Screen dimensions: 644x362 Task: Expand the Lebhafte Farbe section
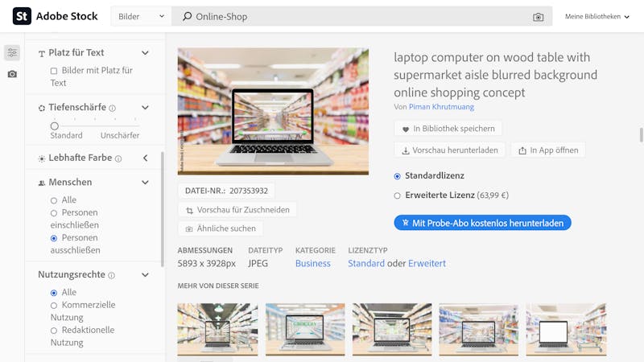click(145, 158)
